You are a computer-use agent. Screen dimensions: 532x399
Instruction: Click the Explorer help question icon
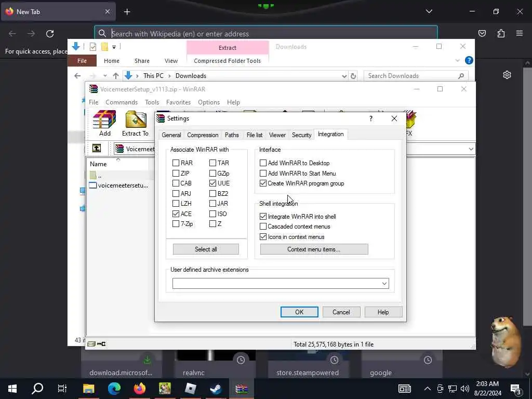(469, 60)
